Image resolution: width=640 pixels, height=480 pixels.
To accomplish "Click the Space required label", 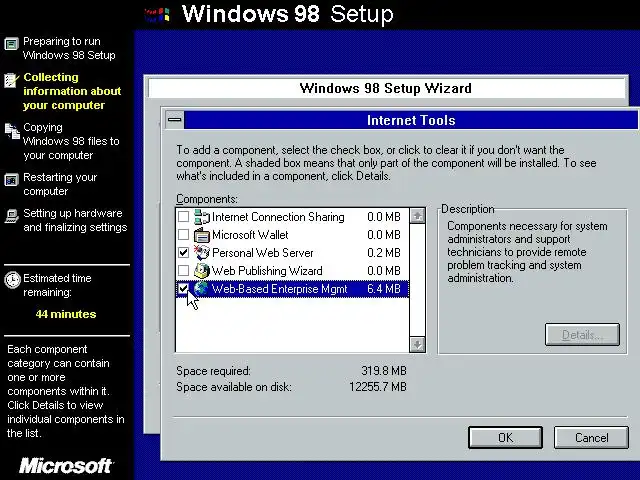I will coord(213,371).
